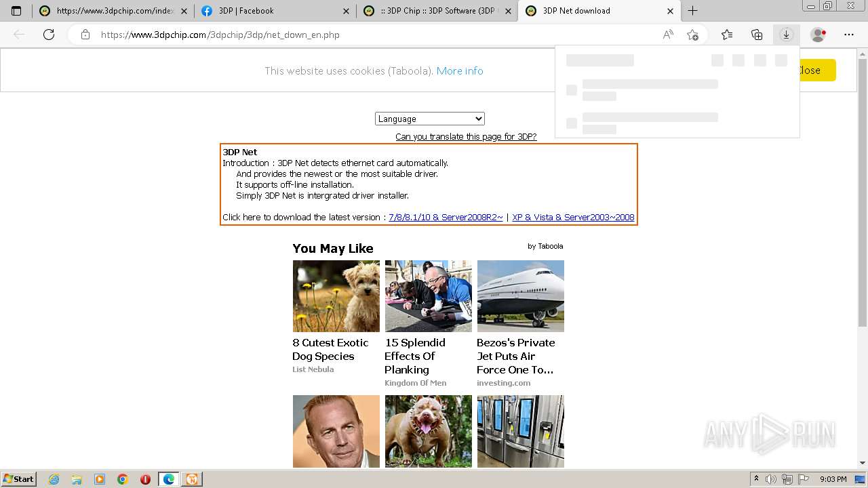Click 8 Cutest Exotic Dog Species headline
This screenshot has height=488, width=868.
pyautogui.click(x=330, y=349)
